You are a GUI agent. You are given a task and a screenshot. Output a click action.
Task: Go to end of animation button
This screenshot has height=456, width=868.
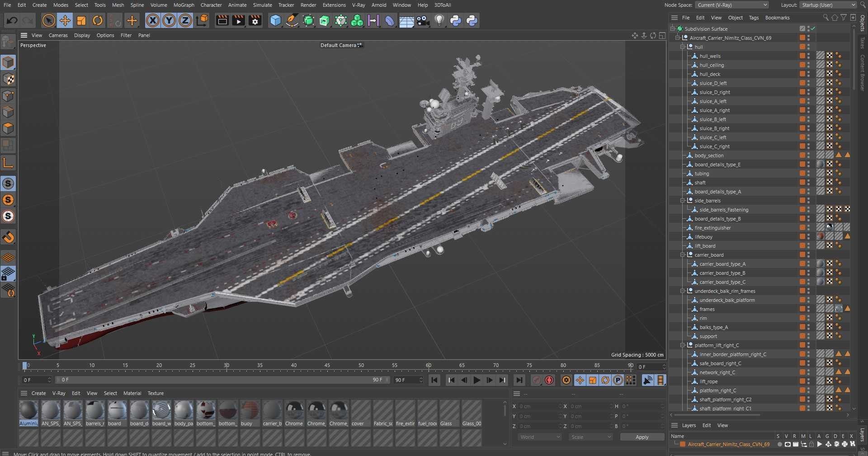point(519,380)
